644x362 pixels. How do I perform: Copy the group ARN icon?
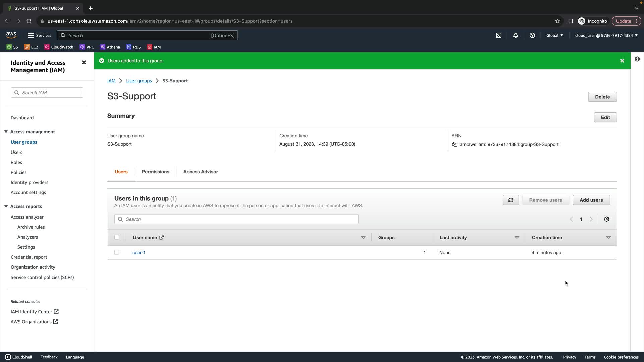pos(454,144)
